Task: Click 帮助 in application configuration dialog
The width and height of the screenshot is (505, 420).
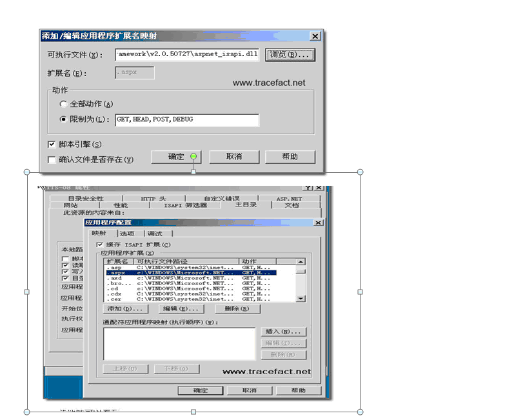Action: 299,390
